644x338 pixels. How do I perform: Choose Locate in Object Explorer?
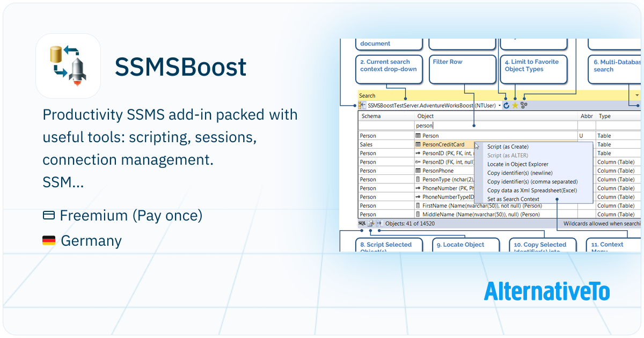click(533, 164)
